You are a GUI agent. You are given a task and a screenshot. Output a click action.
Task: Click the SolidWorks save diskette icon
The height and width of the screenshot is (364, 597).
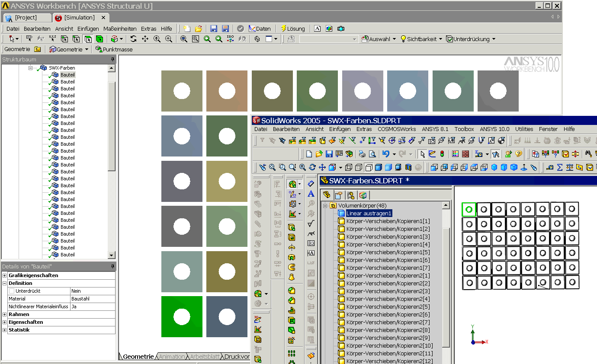[329, 154]
